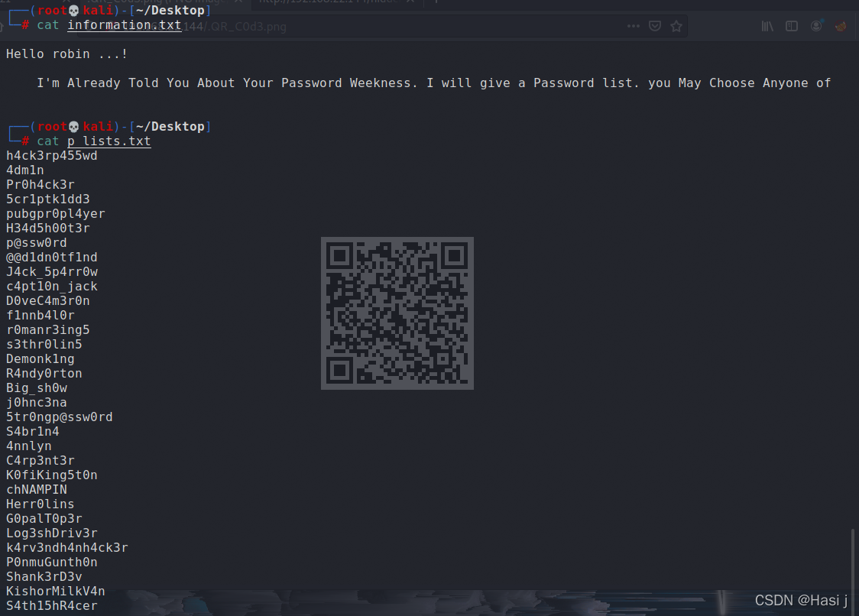Image resolution: width=859 pixels, height=616 pixels.
Task: Save page to Pocket icon
Action: pos(655,26)
